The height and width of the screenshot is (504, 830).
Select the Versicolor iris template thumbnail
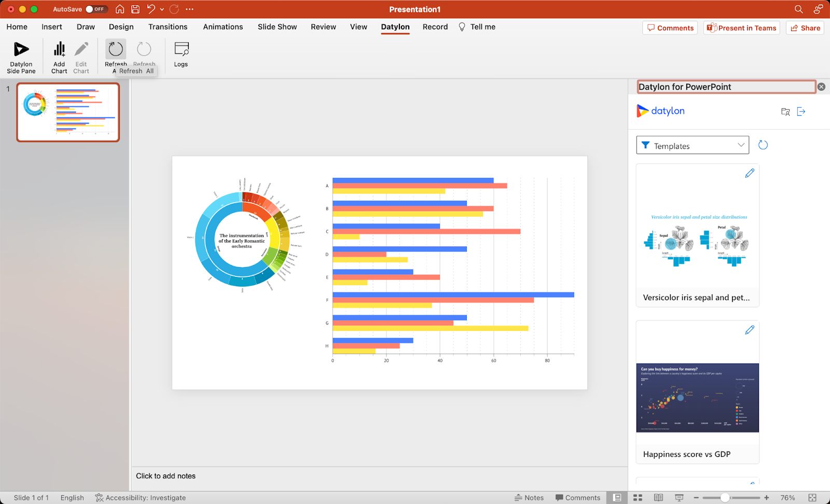click(x=698, y=235)
